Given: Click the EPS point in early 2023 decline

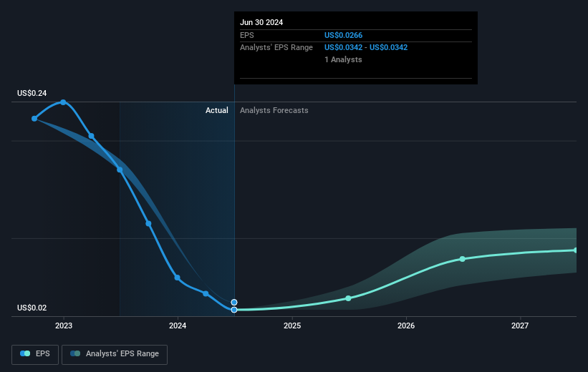Looking at the screenshot, I should [91, 136].
